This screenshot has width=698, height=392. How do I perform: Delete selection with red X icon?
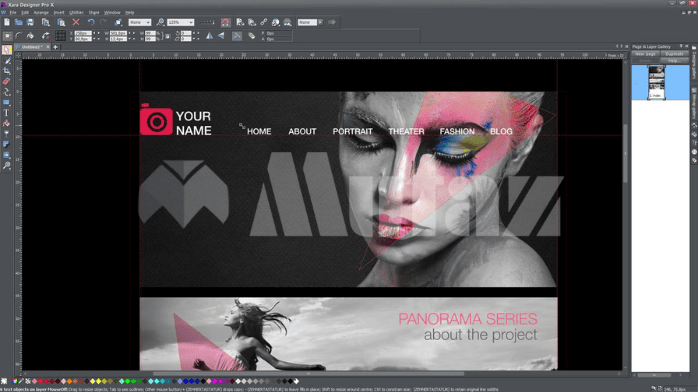point(76,22)
